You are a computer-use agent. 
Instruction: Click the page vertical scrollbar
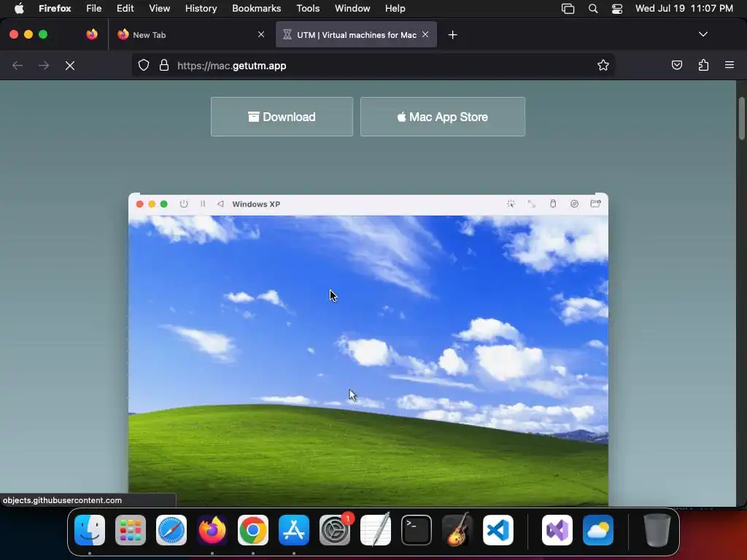click(741, 119)
